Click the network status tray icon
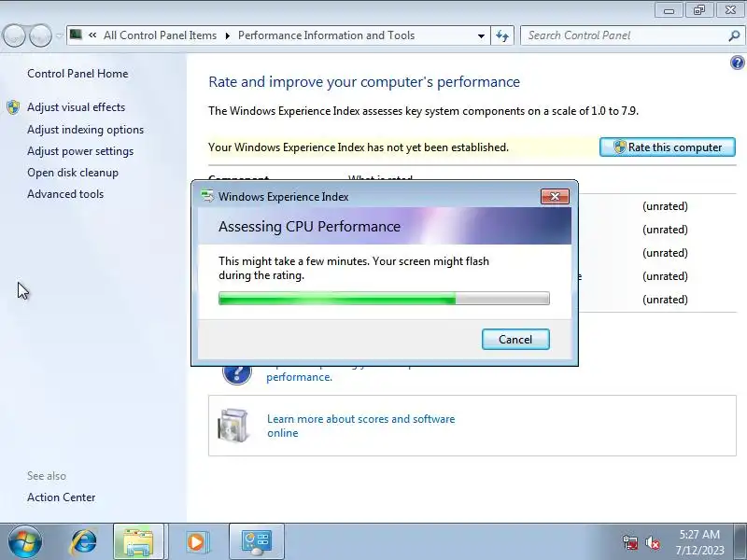The height and width of the screenshot is (560, 747). (629, 542)
